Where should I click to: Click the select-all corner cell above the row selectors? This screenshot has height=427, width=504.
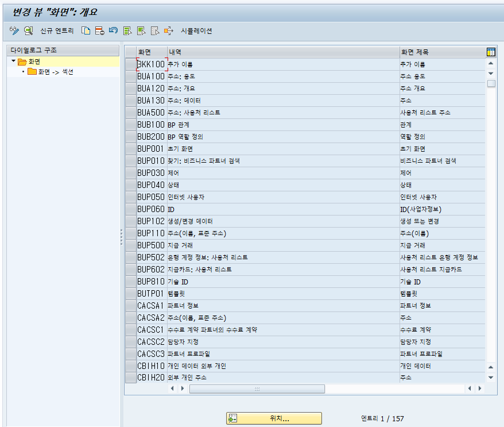(130, 52)
